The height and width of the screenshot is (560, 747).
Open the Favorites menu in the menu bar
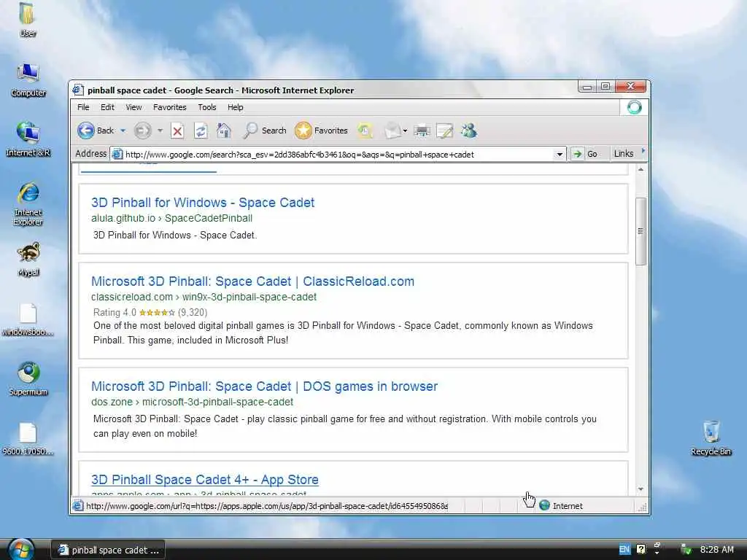tap(169, 107)
